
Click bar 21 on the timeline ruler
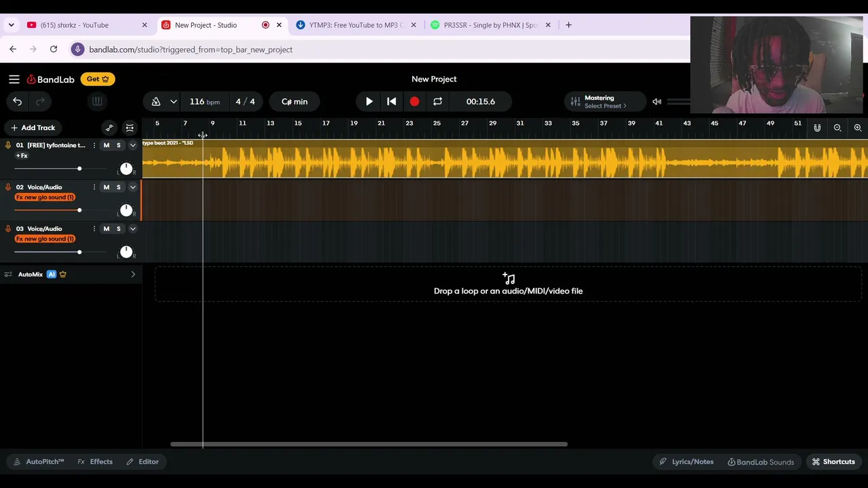381,123
